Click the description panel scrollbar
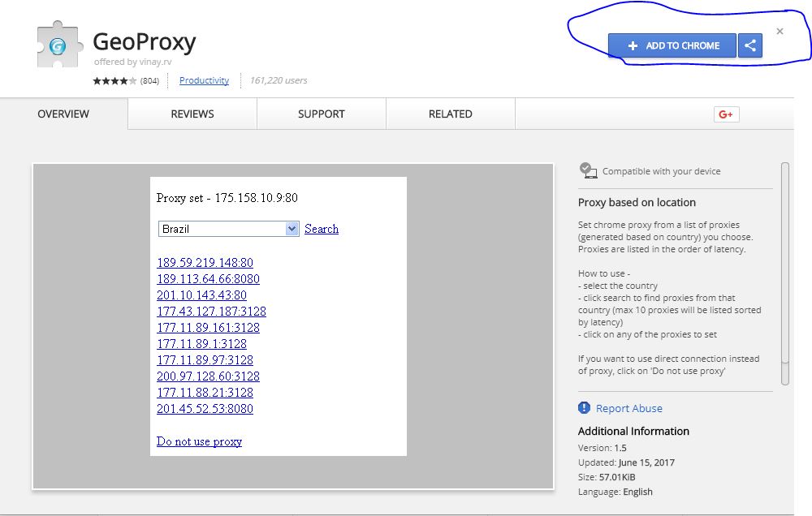The height and width of the screenshot is (516, 812). coord(785,273)
